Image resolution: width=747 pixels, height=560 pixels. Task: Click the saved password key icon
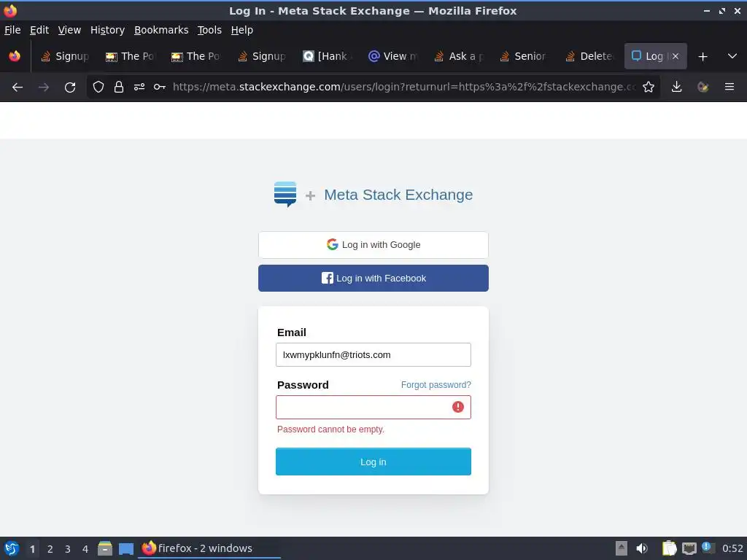click(160, 87)
